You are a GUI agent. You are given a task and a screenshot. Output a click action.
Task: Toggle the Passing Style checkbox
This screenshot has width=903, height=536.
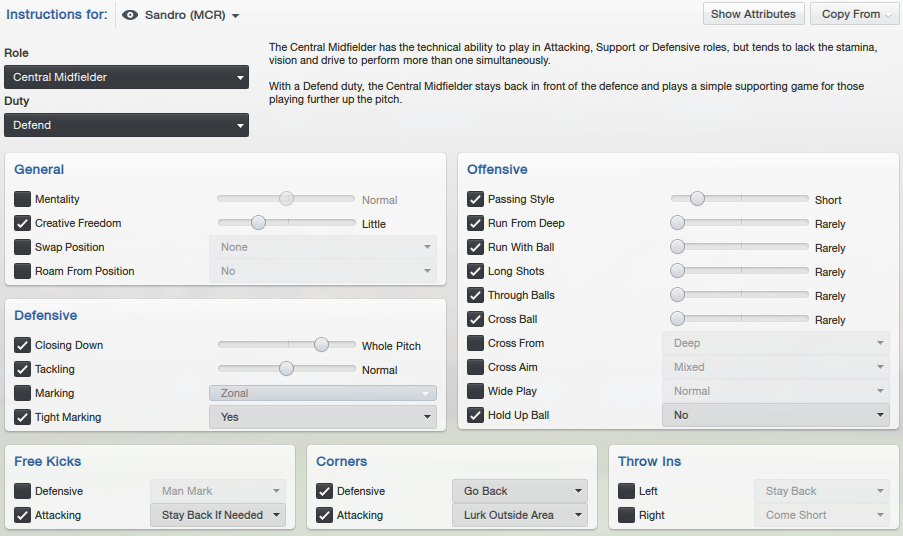[x=475, y=199]
